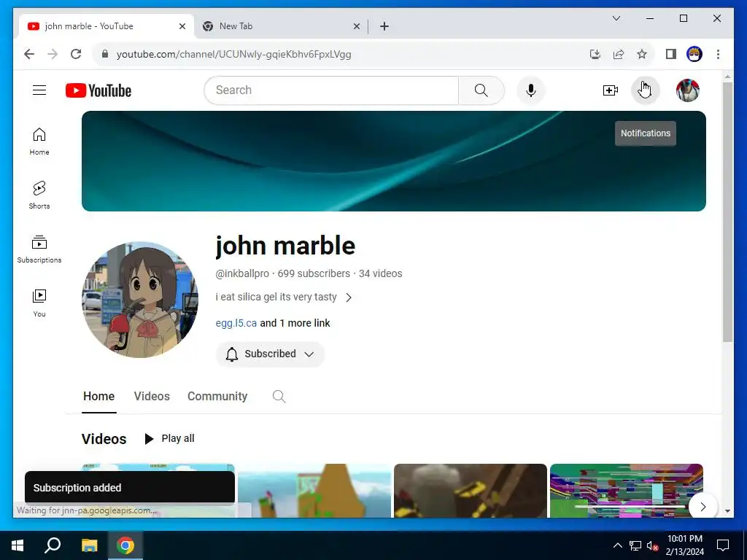Screen dimensions: 747x560
Task: Click the '699 subscribers' text
Action: 314,273
